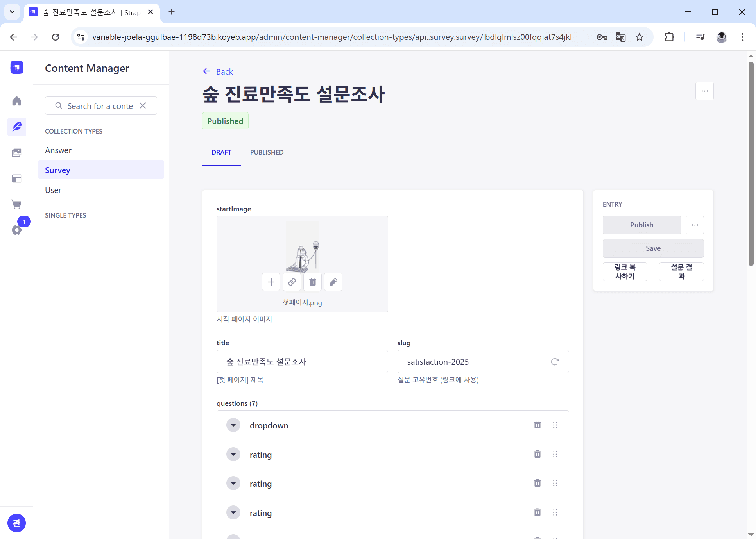Open the Marketplace cart icon
This screenshot has height=539, width=756.
[x=17, y=204]
